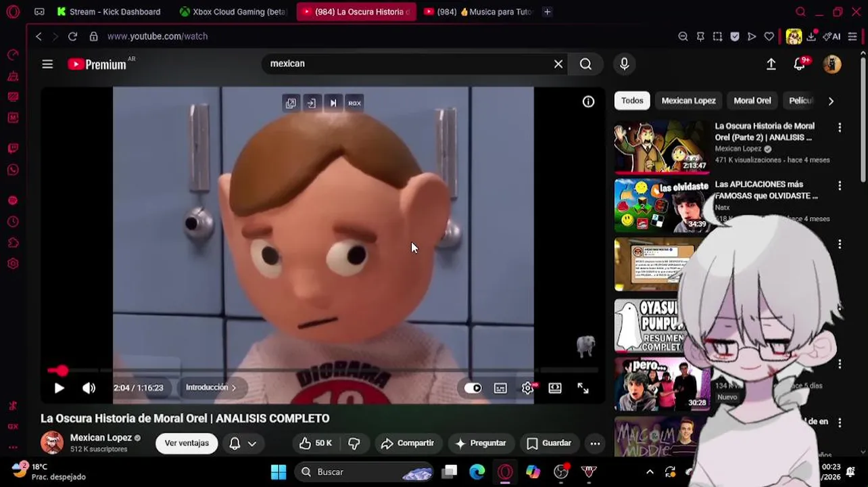
Task: Click the RGX button above the video
Action: click(x=354, y=103)
